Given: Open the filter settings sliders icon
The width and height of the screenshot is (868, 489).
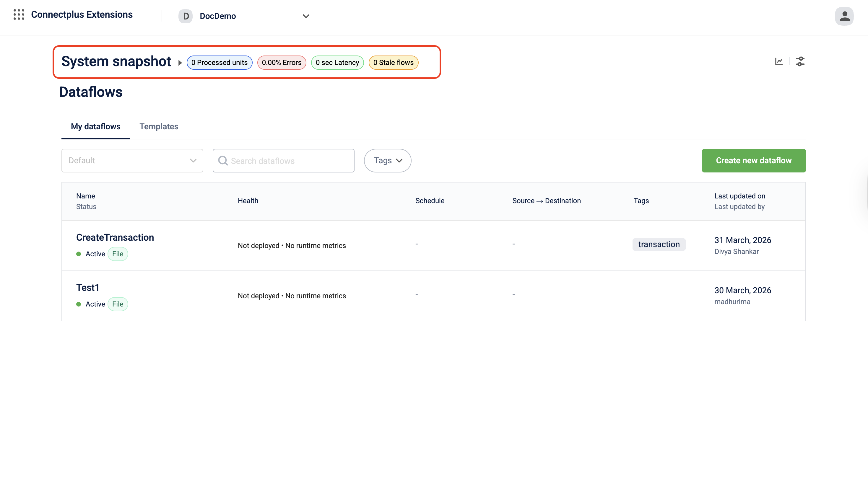Looking at the screenshot, I should click(x=800, y=62).
